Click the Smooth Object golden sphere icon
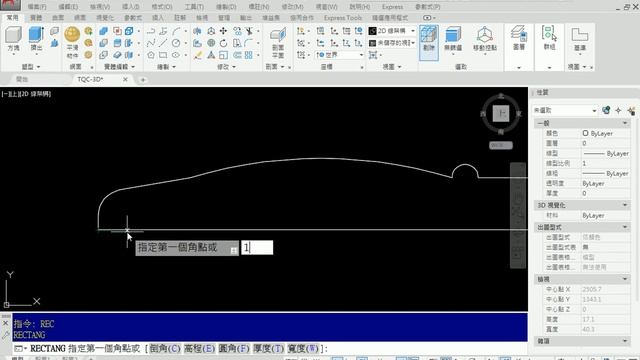This screenshot has width=640, height=360. pyautogui.click(x=72, y=35)
